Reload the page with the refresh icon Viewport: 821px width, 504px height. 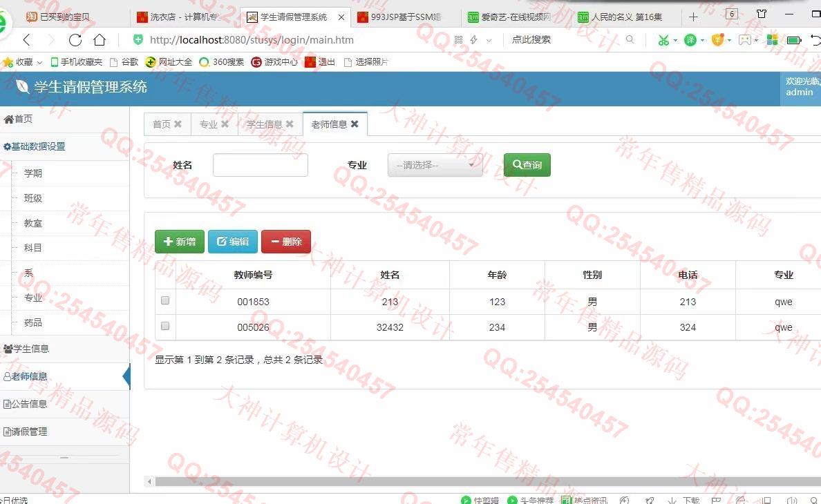(75, 40)
